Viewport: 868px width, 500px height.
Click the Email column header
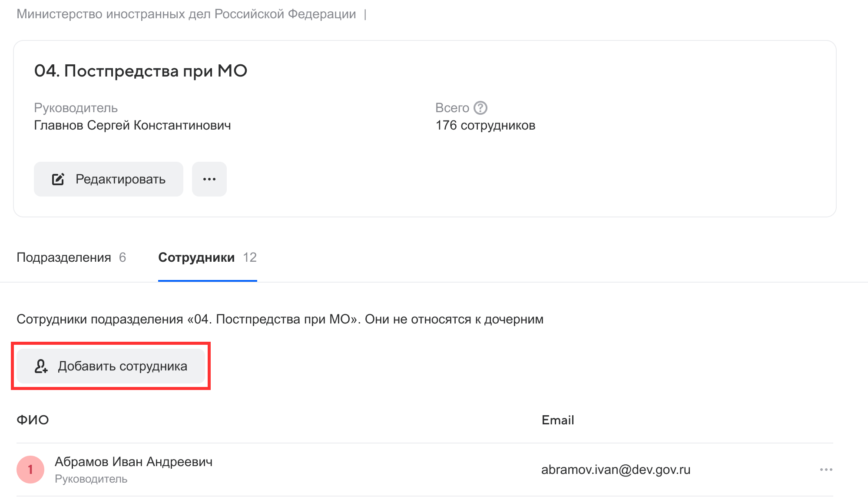coord(558,420)
